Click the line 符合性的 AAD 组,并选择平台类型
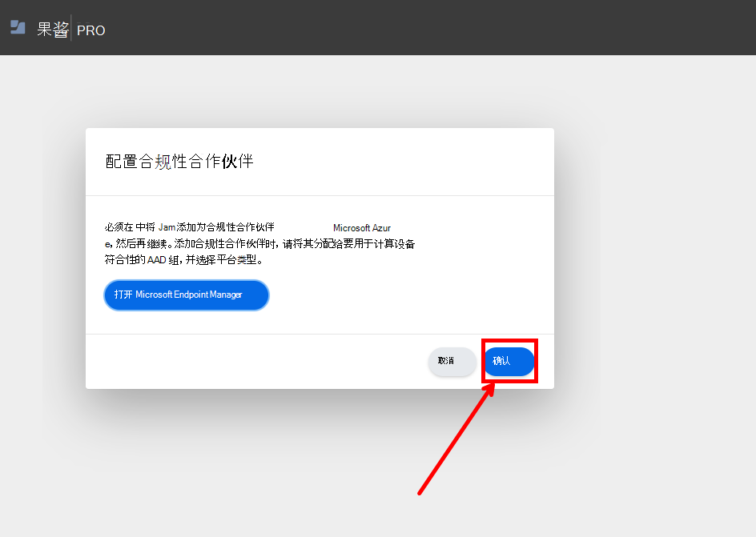The width and height of the screenshot is (756, 537). tap(184, 260)
